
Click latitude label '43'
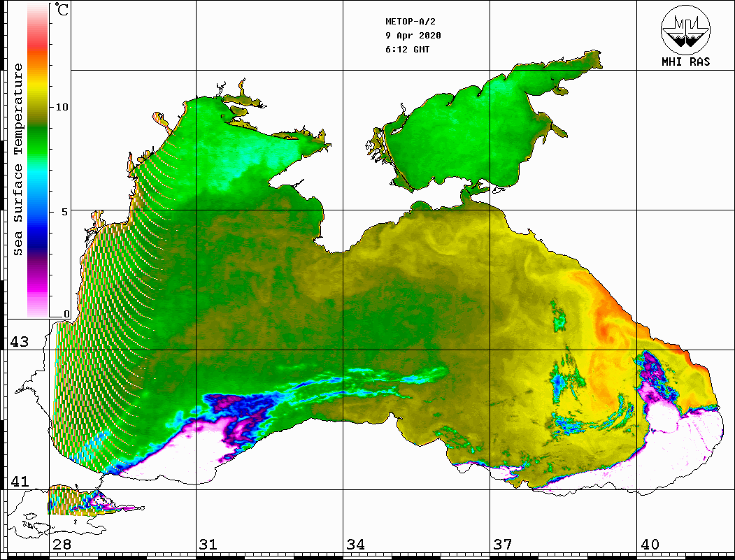pyautogui.click(x=20, y=342)
